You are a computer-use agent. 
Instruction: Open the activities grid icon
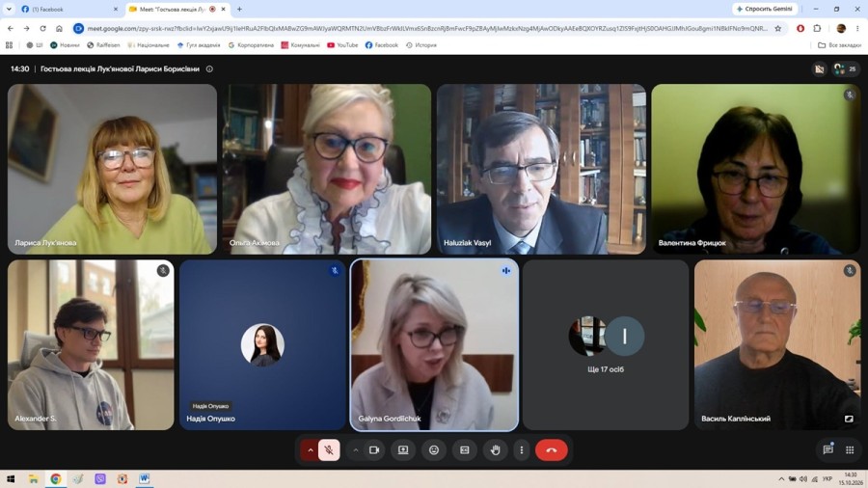click(850, 449)
